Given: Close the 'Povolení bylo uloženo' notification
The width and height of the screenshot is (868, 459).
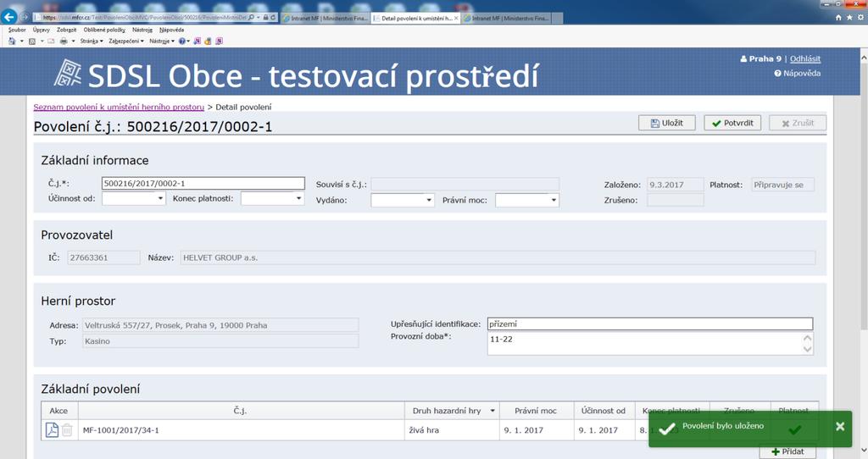Looking at the screenshot, I should 840,426.
